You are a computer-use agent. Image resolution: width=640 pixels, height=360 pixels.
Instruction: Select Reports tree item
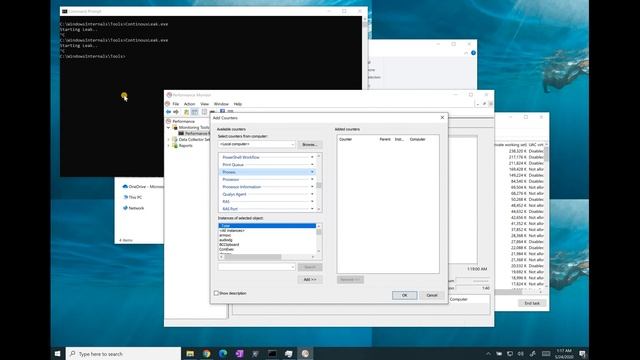[185, 146]
